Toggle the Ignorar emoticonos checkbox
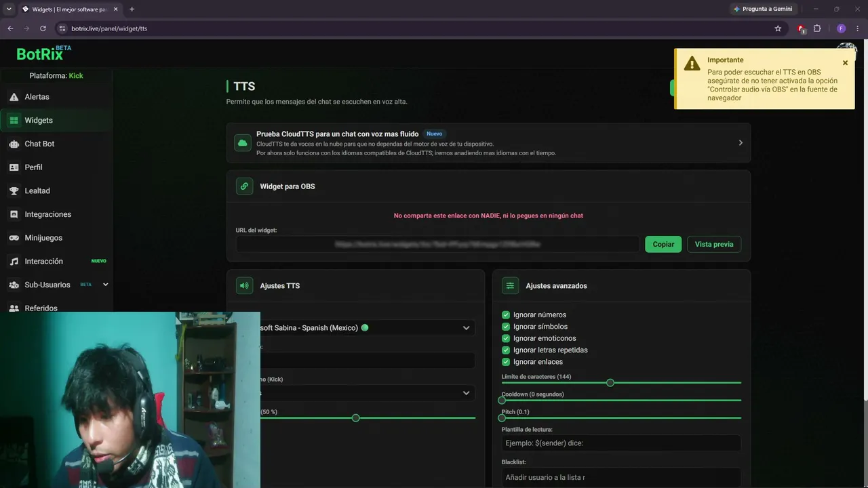The width and height of the screenshot is (868, 488). click(x=506, y=338)
